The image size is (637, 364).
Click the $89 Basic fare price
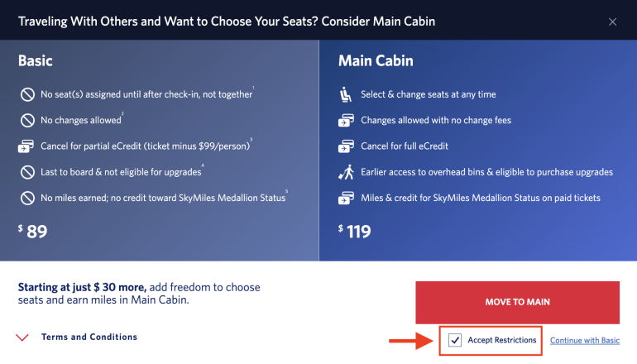click(x=33, y=232)
